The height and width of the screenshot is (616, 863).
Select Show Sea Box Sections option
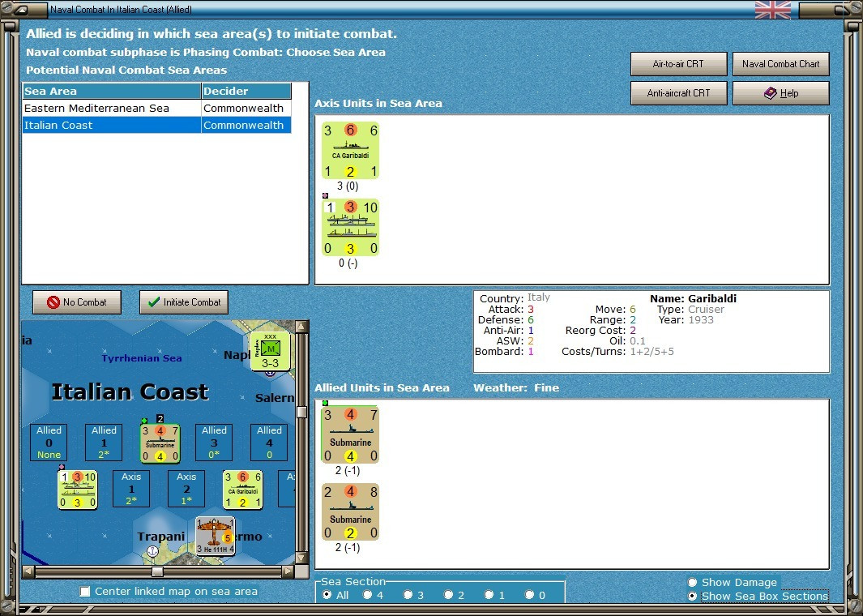click(692, 597)
